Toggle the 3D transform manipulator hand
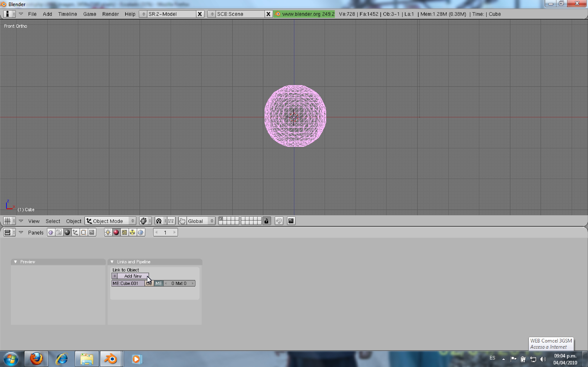The image size is (588, 367). tap(182, 221)
